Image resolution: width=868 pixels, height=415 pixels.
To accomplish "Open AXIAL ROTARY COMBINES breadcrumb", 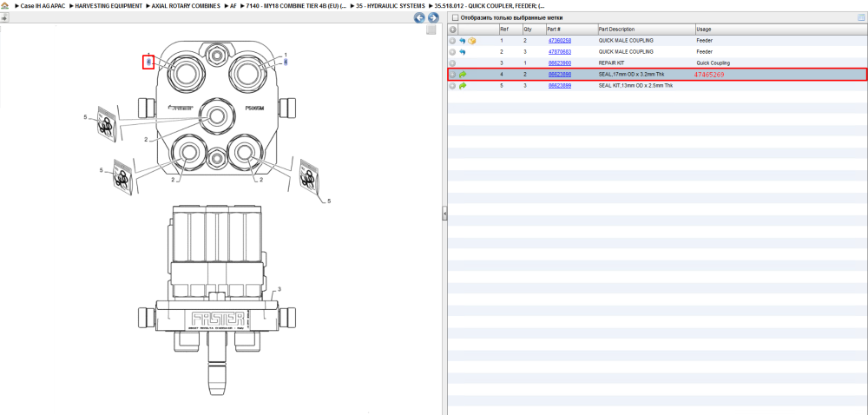I will tap(186, 5).
